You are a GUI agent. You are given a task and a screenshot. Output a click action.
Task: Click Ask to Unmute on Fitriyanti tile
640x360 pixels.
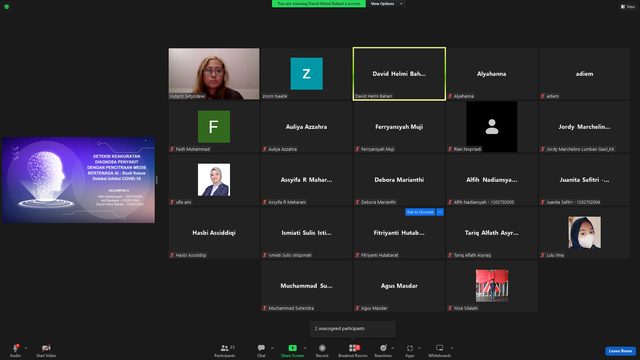click(420, 212)
